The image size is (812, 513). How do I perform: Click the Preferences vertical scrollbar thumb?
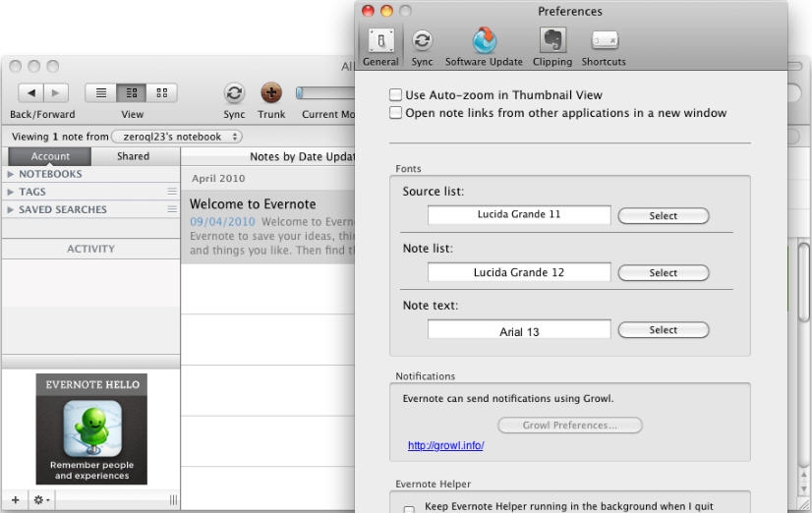point(804,283)
